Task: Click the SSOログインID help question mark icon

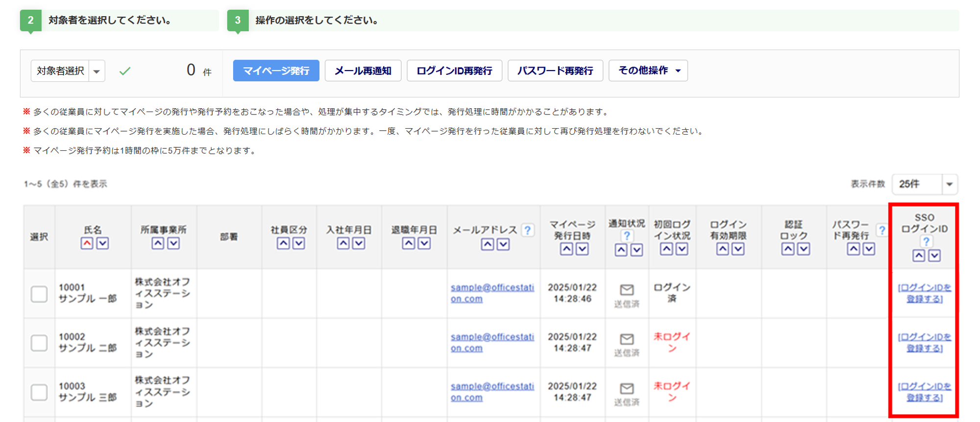Action: pyautogui.click(x=926, y=241)
